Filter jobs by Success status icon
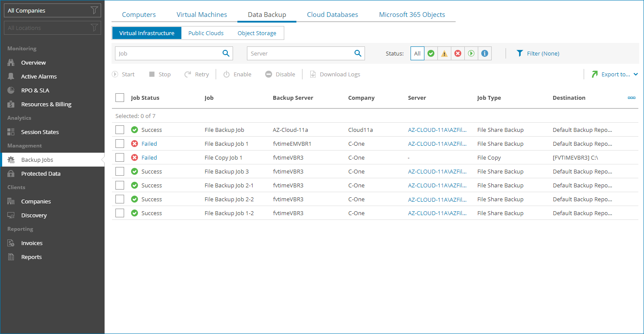 click(431, 53)
